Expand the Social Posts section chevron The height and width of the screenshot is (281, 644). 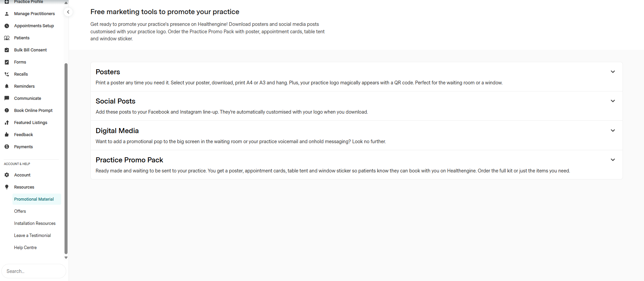coord(613,101)
